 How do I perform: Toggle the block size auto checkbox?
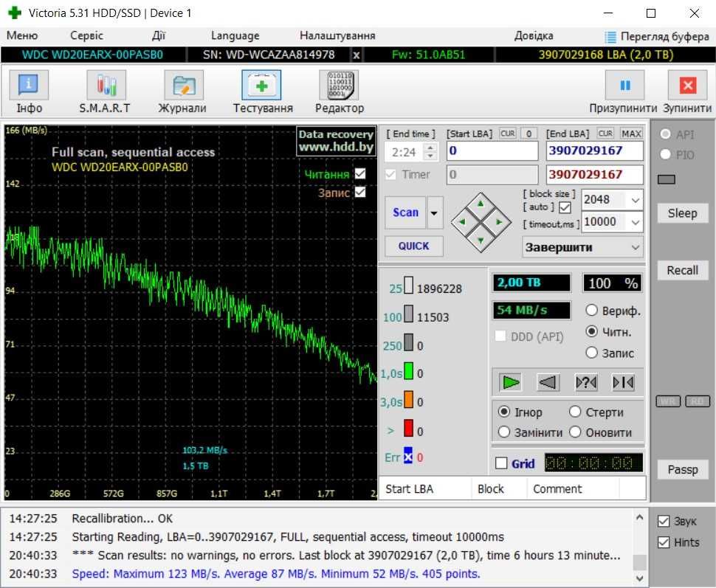[x=565, y=208]
